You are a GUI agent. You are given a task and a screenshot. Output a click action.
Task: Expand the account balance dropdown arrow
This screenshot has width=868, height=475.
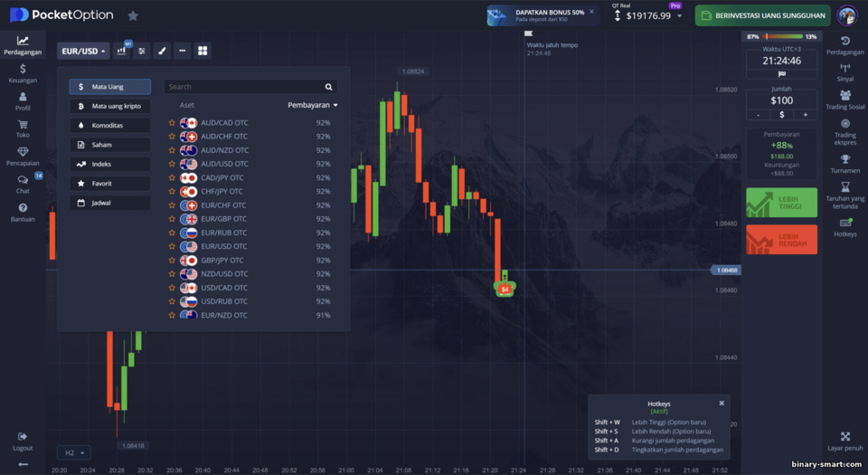tap(679, 16)
